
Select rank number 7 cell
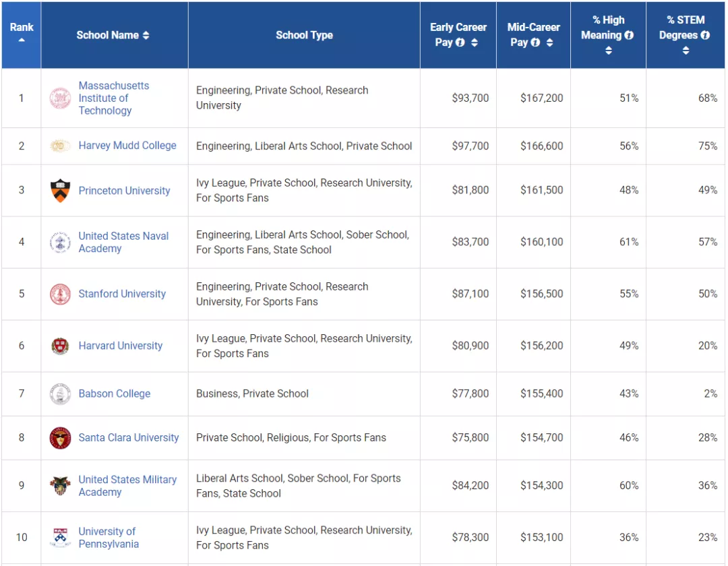pyautogui.click(x=22, y=394)
